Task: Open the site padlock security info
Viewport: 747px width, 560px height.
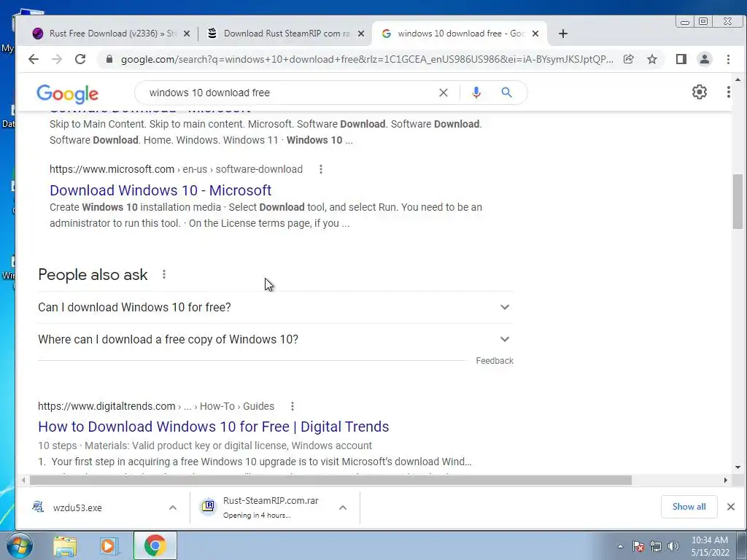Action: (109, 59)
